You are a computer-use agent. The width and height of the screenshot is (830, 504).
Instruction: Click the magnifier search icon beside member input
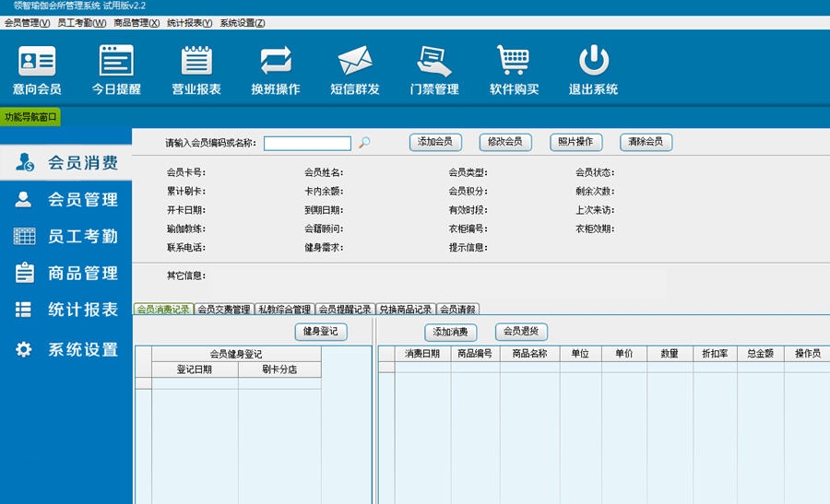click(364, 142)
